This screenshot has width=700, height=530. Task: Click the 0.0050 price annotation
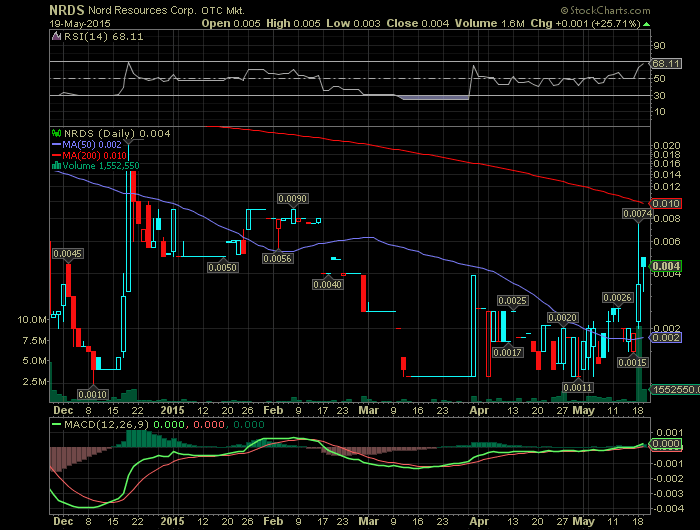tap(223, 267)
